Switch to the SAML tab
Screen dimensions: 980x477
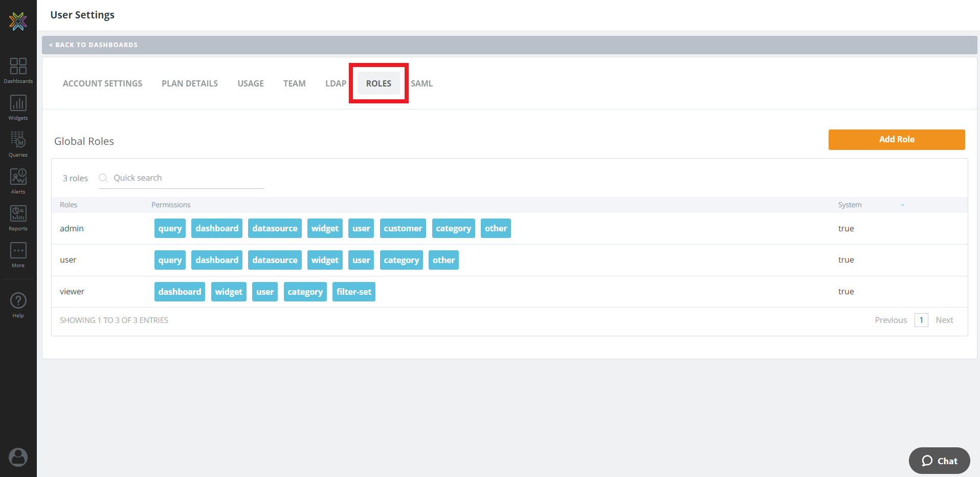pyautogui.click(x=421, y=83)
